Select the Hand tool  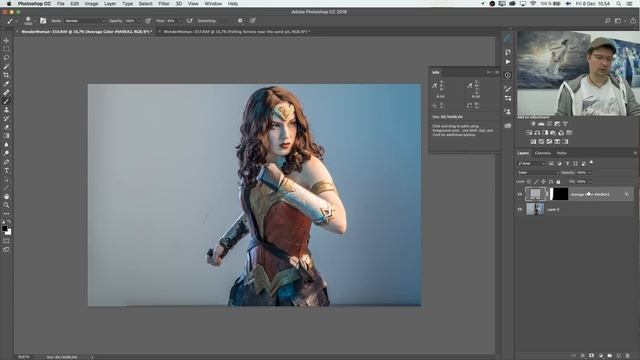click(6, 196)
